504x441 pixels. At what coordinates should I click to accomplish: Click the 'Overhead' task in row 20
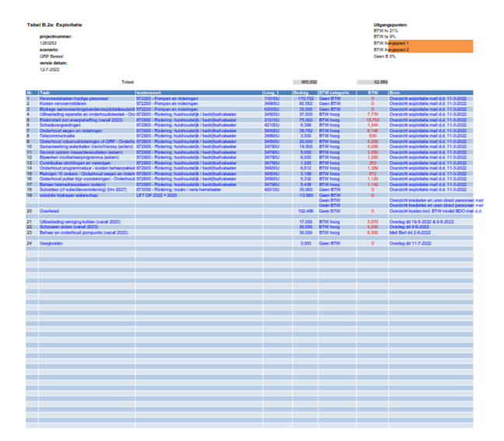49,211
